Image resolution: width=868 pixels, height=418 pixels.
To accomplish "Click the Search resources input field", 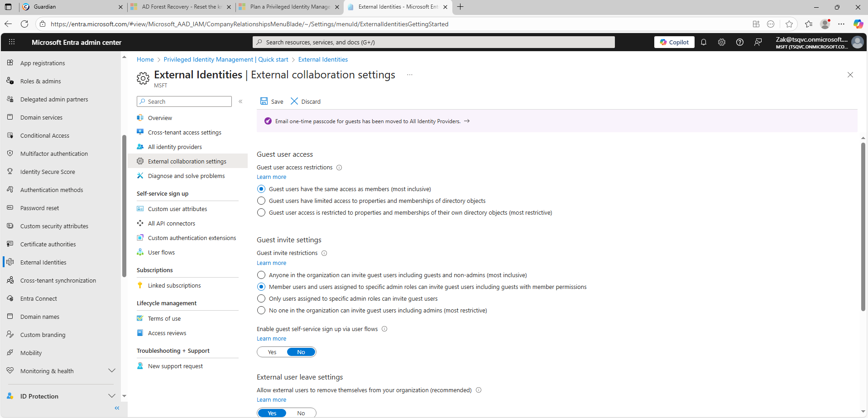I will (x=433, y=42).
